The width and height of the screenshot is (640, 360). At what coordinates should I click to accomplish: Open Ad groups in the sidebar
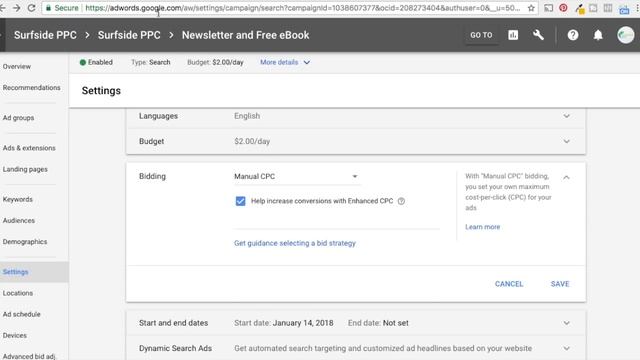(18, 118)
